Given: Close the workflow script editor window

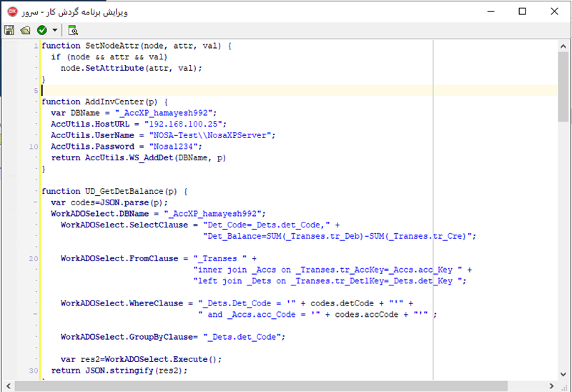Looking at the screenshot, I should (x=555, y=11).
